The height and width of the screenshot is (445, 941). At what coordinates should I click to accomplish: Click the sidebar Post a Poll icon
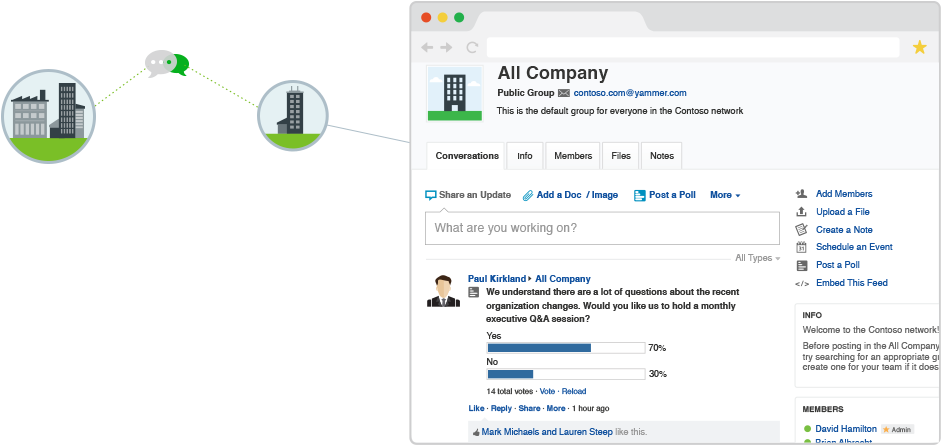point(802,266)
